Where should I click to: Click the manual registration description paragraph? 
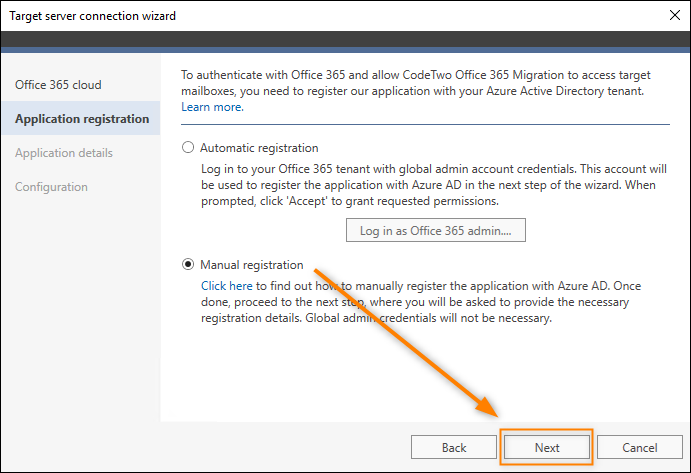(x=421, y=302)
